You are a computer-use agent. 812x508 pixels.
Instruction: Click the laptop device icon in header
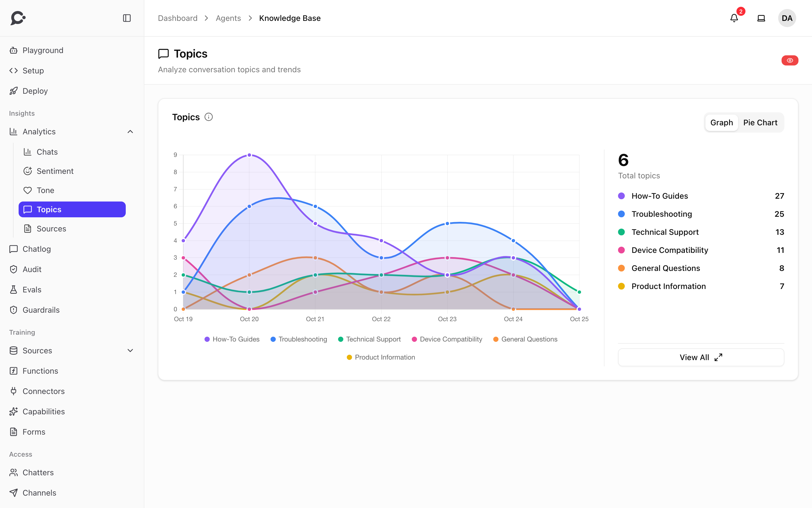pos(761,18)
